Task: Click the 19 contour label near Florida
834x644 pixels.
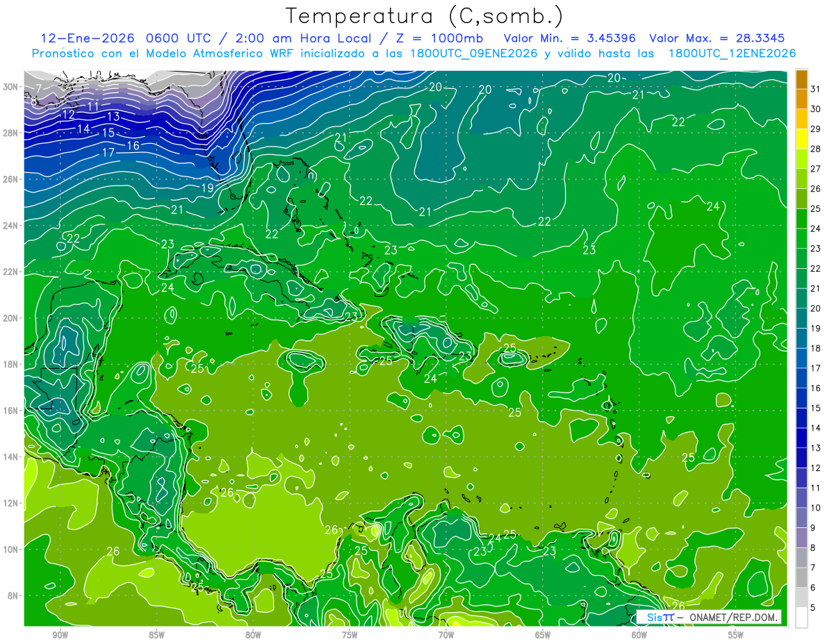Action: click(207, 188)
